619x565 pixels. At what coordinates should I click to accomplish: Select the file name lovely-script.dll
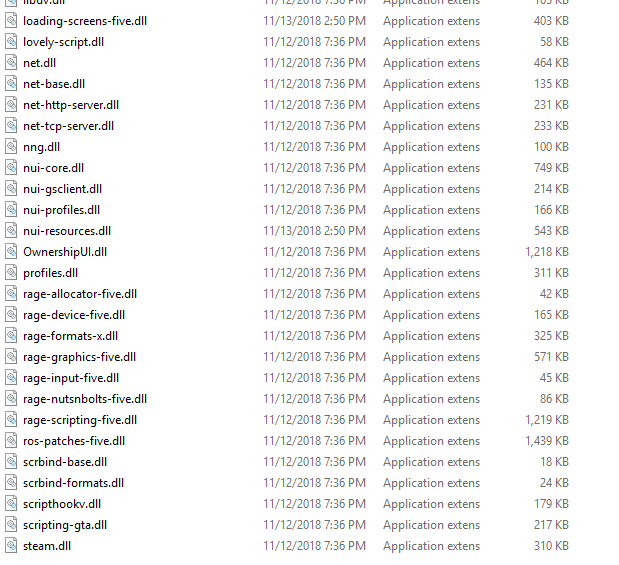[64, 42]
